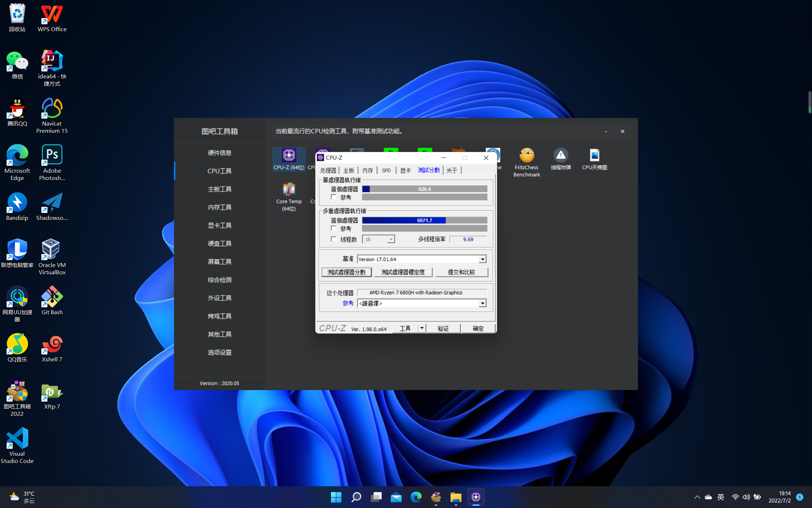Open CPU天梯图 image icon

(594, 160)
